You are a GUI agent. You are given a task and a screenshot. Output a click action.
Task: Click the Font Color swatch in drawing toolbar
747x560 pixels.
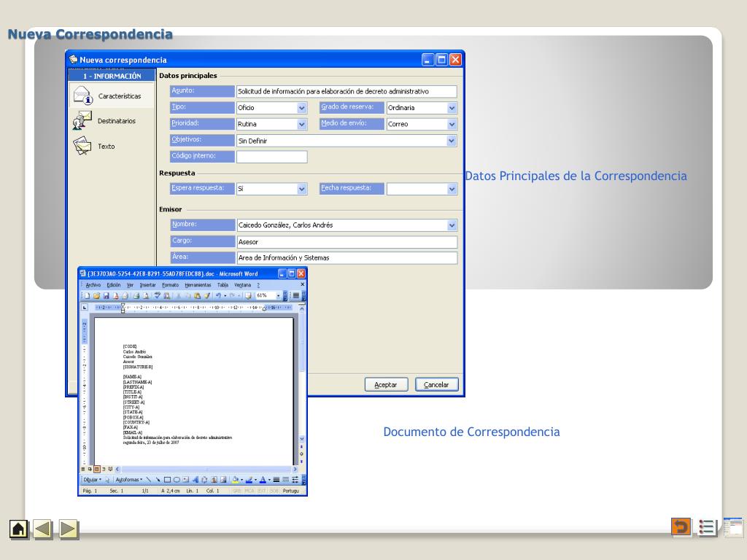click(x=262, y=480)
